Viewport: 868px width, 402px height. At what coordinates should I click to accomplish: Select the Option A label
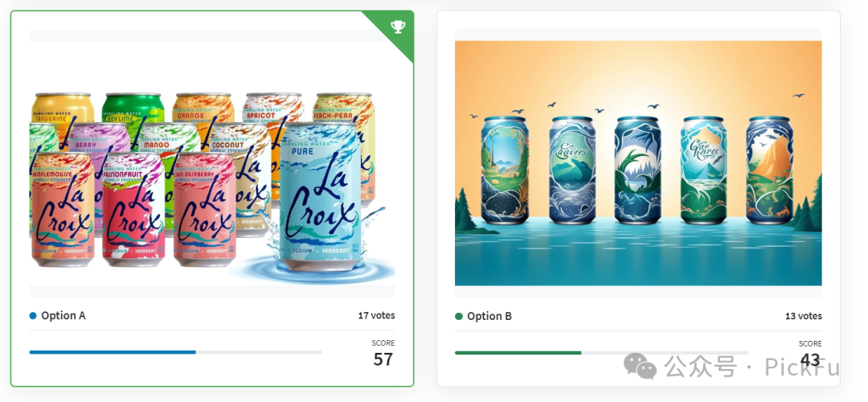tap(63, 316)
